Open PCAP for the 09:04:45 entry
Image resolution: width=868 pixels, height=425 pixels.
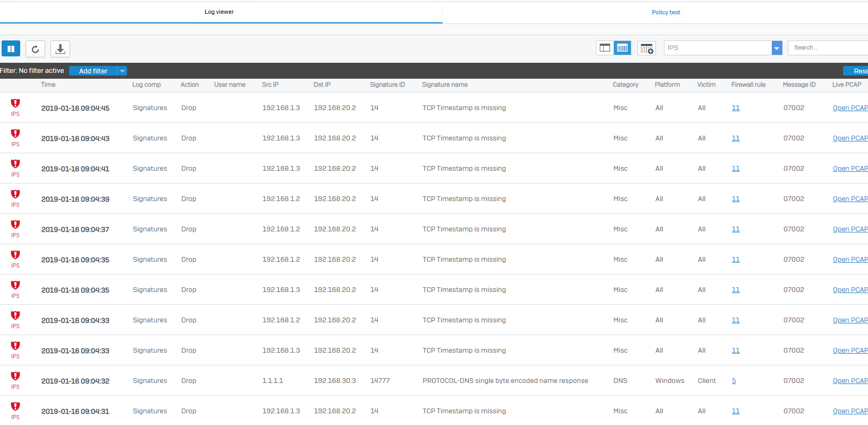point(850,108)
